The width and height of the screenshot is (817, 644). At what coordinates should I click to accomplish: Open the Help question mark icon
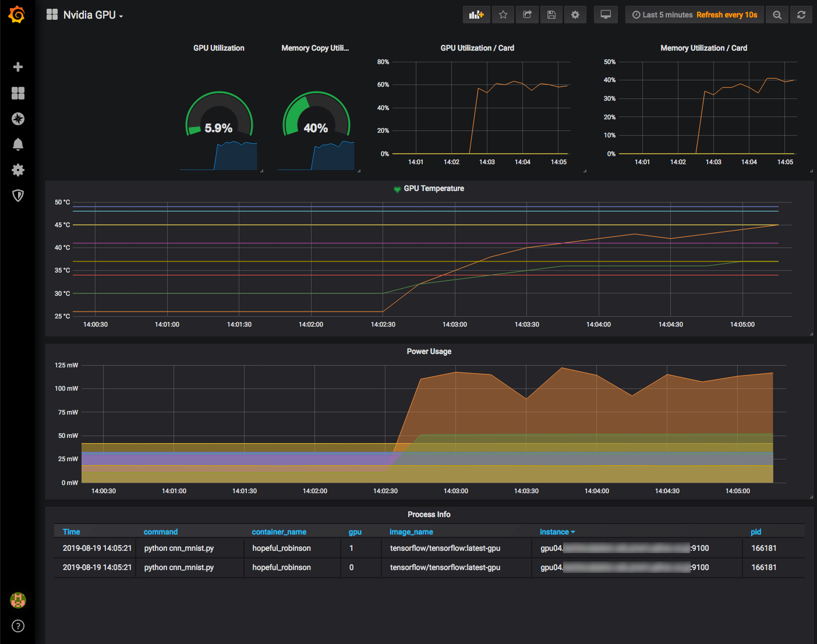[18, 626]
